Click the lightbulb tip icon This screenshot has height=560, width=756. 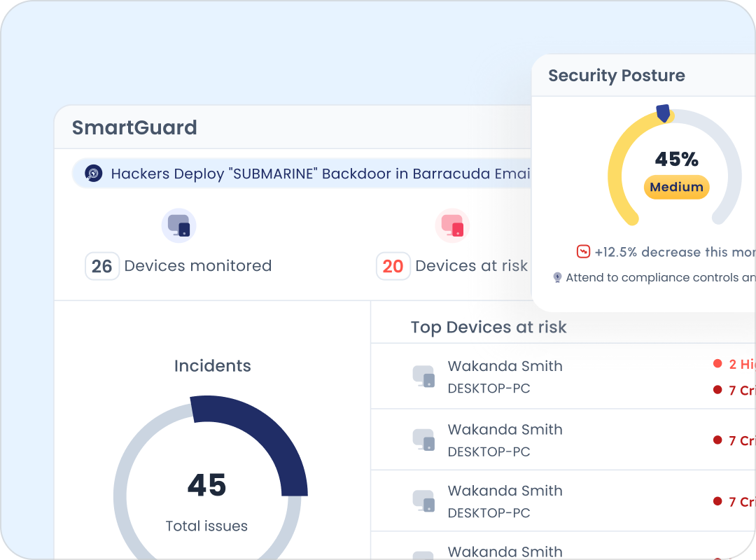tap(557, 277)
